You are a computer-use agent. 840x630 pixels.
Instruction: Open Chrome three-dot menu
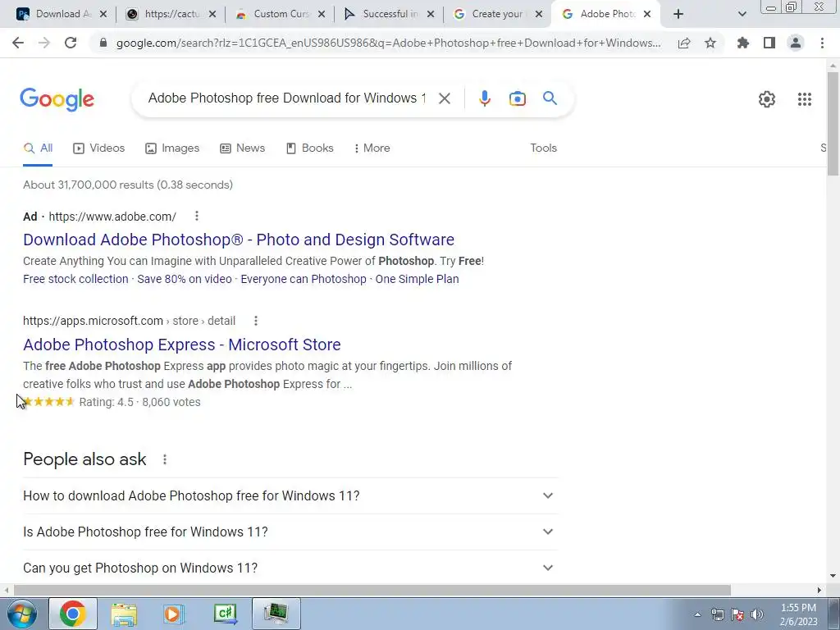point(822,43)
